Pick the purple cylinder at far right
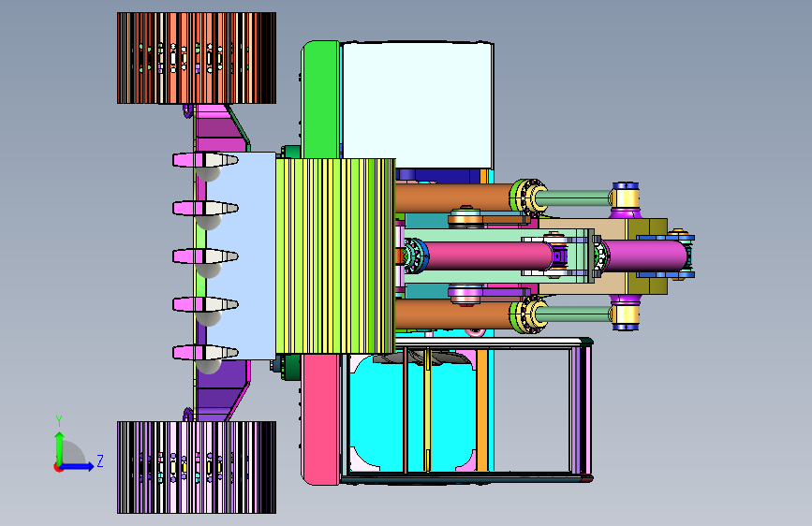The height and width of the screenshot is (526, 812). click(647, 256)
